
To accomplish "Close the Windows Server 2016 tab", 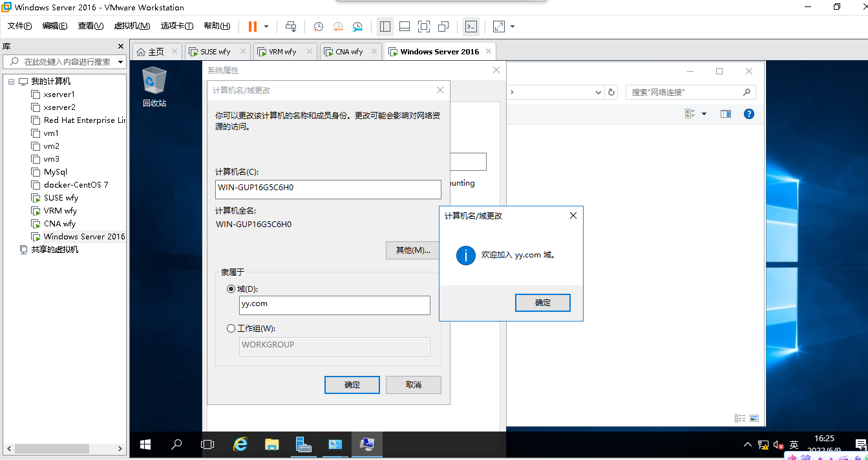I will coord(489,51).
